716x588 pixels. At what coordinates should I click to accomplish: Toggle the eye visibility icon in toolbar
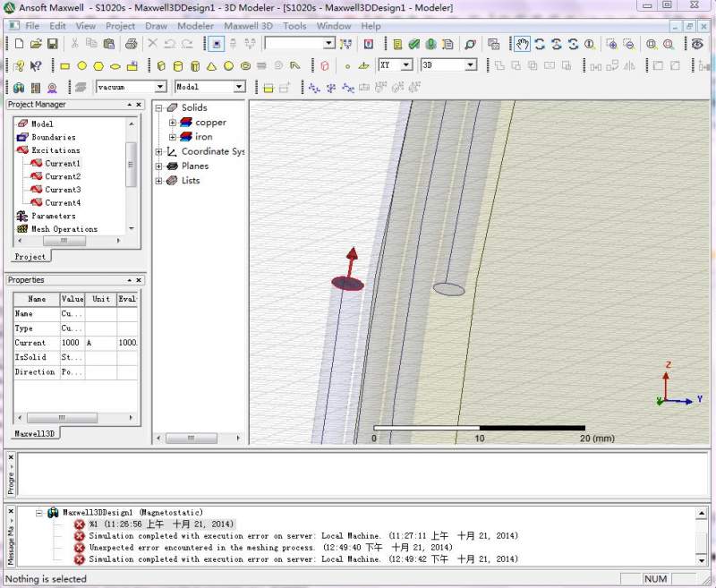698,44
